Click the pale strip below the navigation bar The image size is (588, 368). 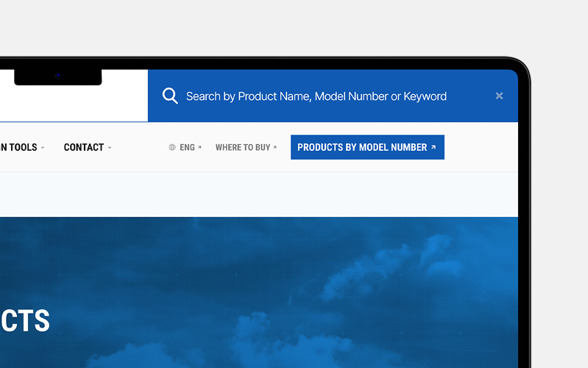(258, 194)
